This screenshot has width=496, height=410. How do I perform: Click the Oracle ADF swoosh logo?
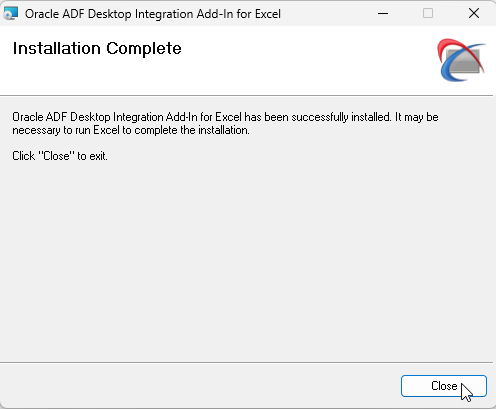click(462, 60)
